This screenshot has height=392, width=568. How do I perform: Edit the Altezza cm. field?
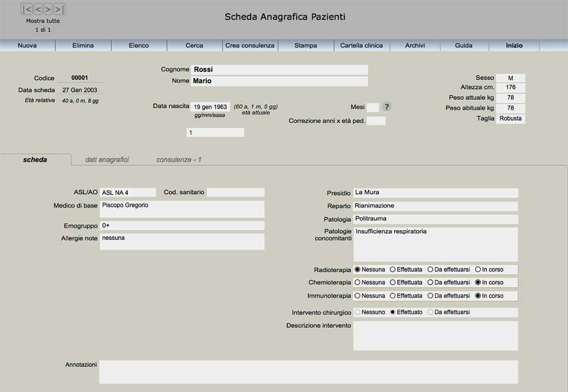click(511, 87)
